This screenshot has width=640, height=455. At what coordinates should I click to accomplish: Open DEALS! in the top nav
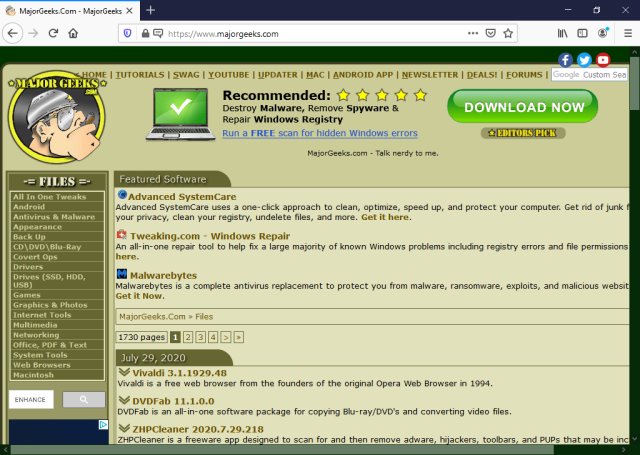(x=482, y=75)
